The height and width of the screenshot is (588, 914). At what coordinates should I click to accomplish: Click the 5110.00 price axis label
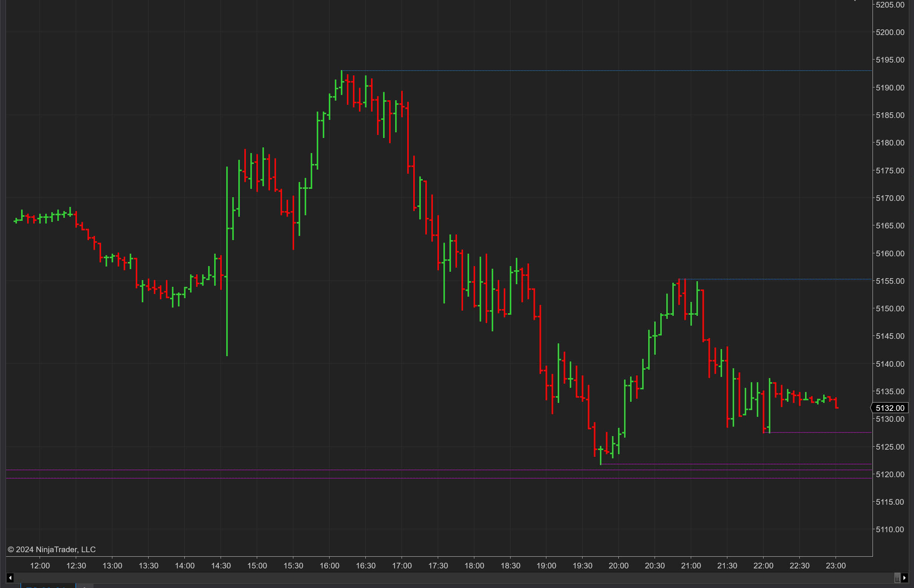[890, 529]
